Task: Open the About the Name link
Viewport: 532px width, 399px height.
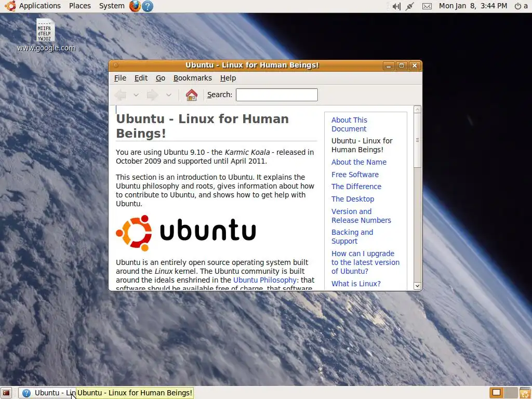Action: pos(359,162)
